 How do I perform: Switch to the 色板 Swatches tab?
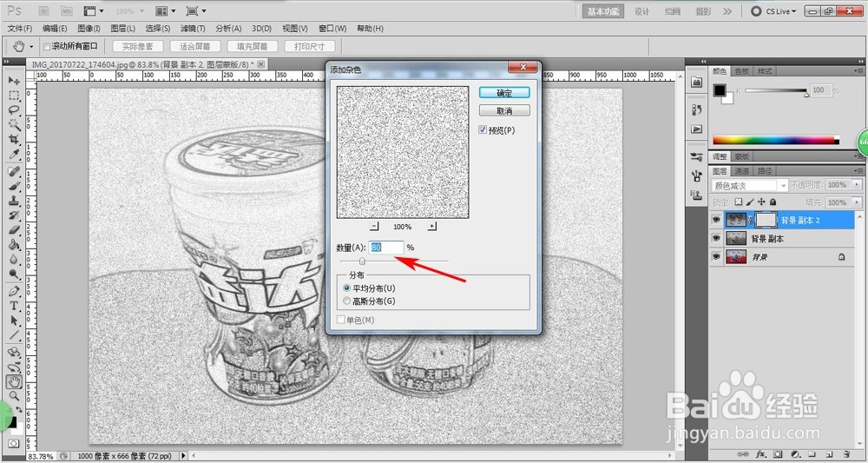[x=742, y=71]
